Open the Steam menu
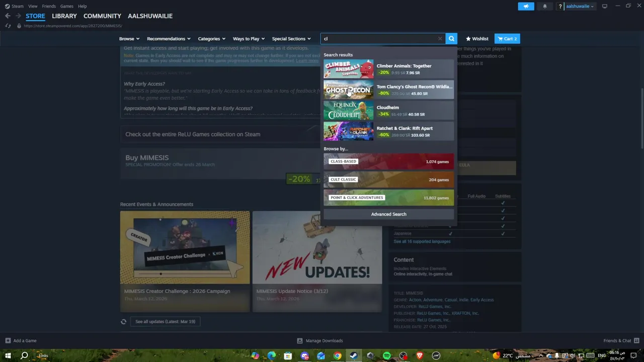This screenshot has height=362, width=644. click(x=17, y=6)
